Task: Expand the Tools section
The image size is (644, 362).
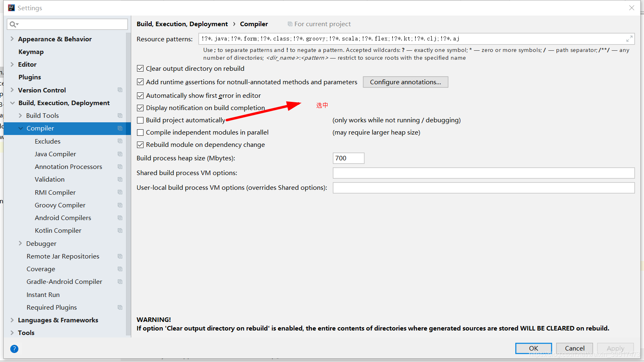Action: pyautogui.click(x=12, y=333)
